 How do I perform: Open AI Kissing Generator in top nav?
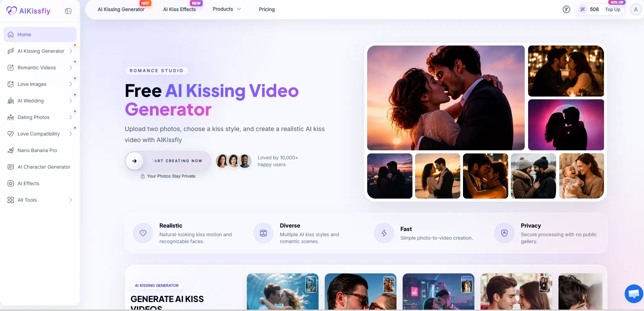pyautogui.click(x=121, y=9)
